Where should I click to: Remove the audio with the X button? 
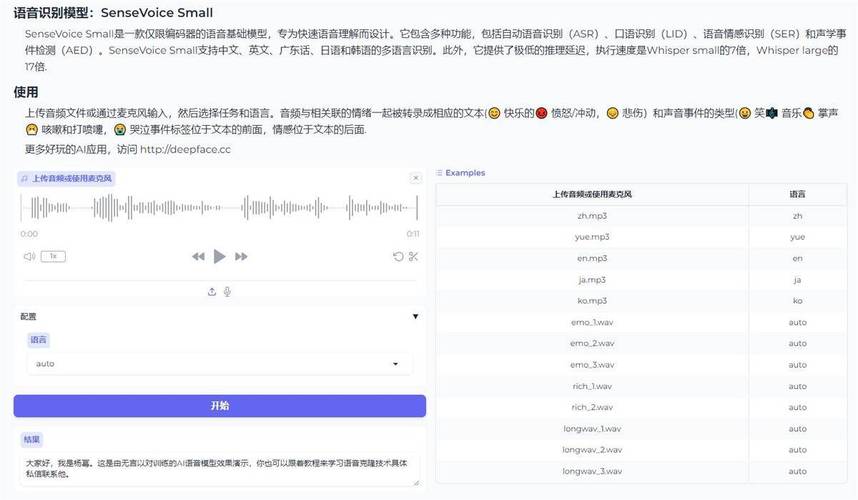click(416, 178)
